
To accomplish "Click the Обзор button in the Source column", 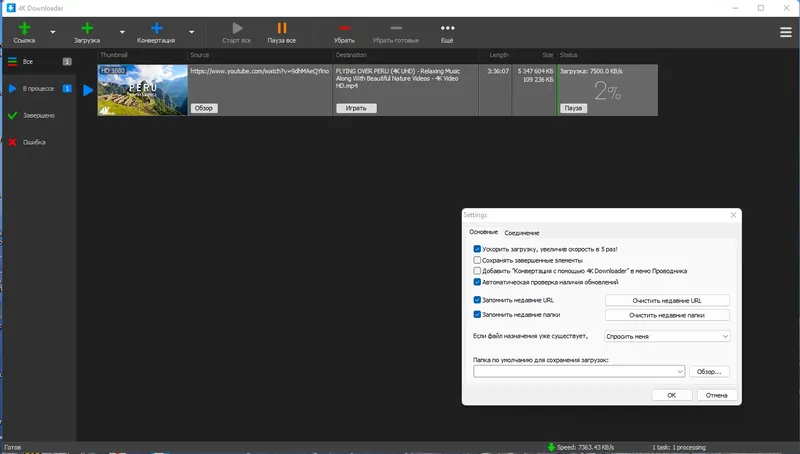I will [204, 108].
